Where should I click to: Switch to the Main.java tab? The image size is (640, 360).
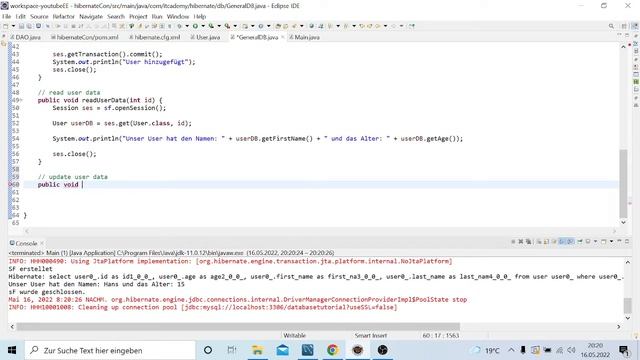pos(304,37)
